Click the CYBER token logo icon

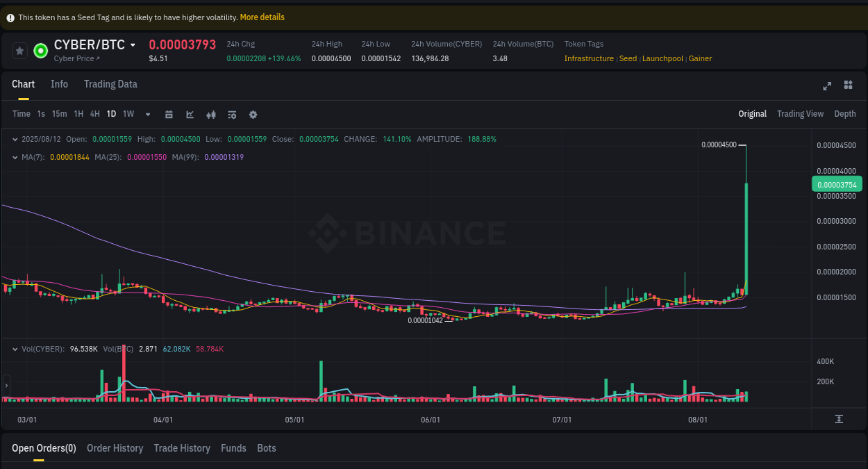(40, 51)
